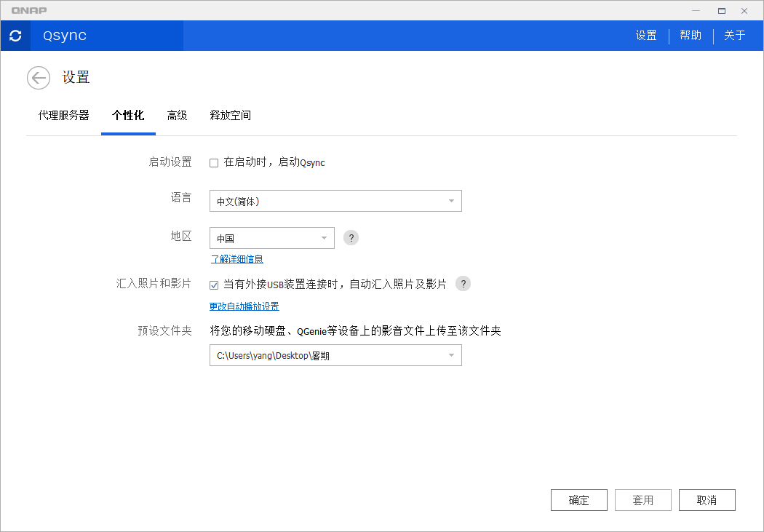Click the 套用 apply button
The image size is (764, 532).
coord(643,500)
